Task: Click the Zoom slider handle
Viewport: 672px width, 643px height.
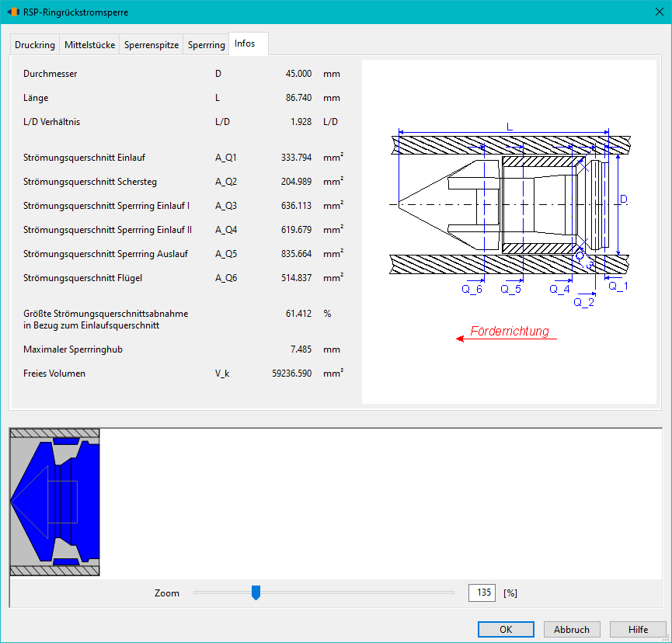Action: [256, 593]
